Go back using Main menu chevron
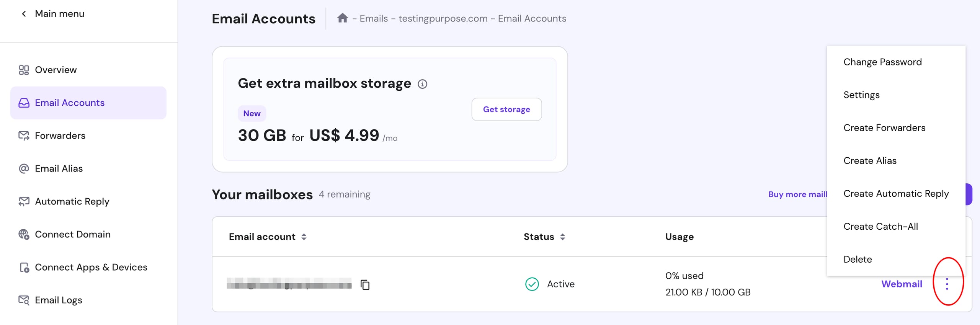Viewport: 980px width, 325px height. [x=24, y=14]
